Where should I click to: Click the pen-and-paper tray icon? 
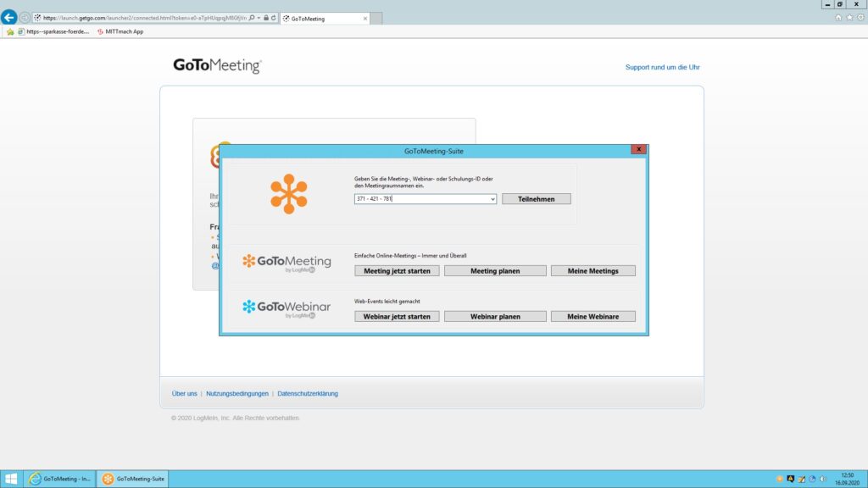pyautogui.click(x=802, y=480)
